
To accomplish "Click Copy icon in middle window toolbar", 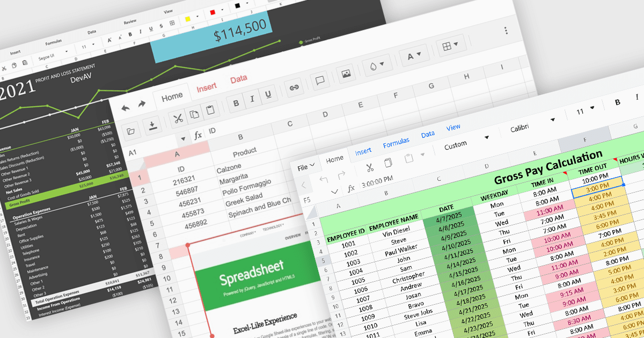I will click(x=194, y=114).
